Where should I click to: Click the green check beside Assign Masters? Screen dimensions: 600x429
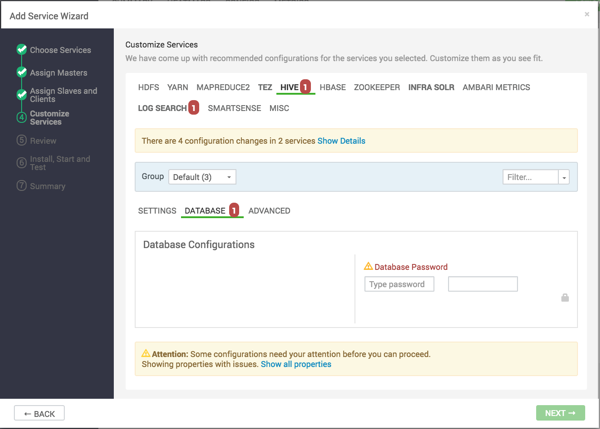[x=21, y=73]
